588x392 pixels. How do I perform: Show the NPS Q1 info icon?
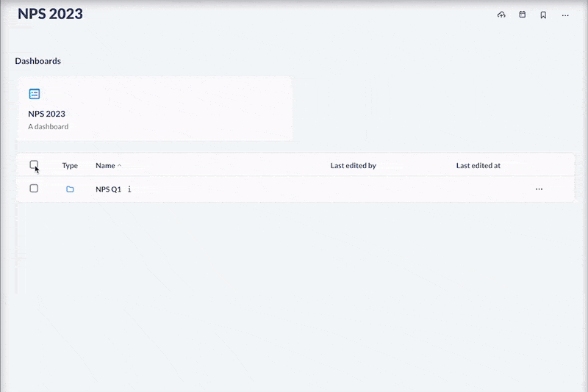coord(129,189)
